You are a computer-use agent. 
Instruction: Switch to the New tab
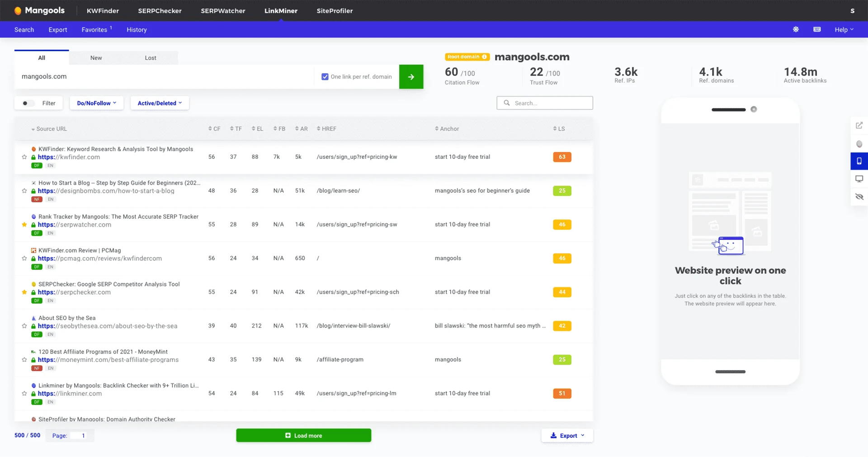(x=96, y=57)
